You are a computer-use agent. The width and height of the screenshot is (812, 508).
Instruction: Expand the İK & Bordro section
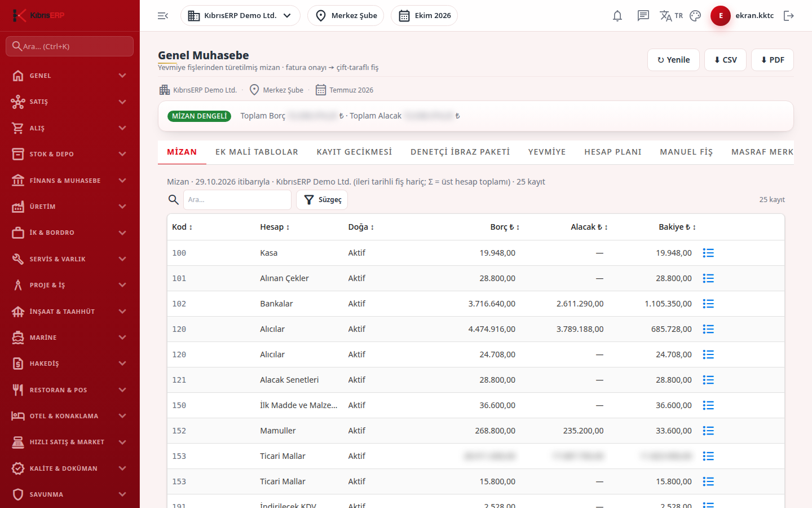(69, 233)
